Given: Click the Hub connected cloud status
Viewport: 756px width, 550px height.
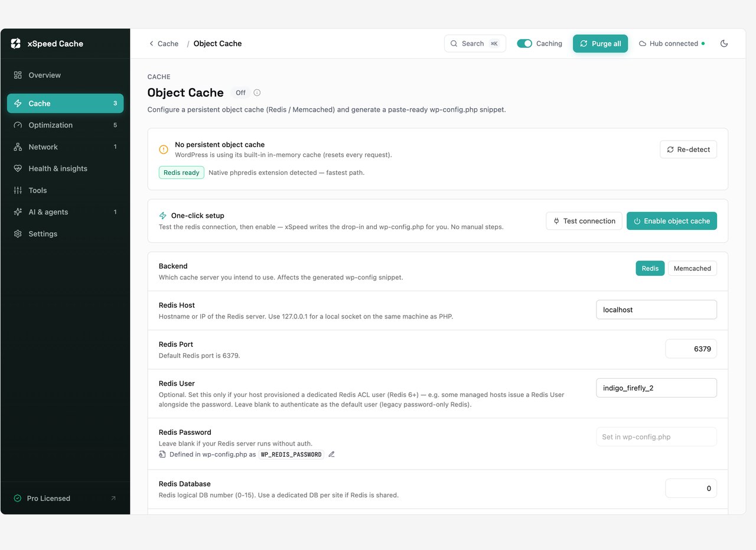Looking at the screenshot, I should [672, 44].
